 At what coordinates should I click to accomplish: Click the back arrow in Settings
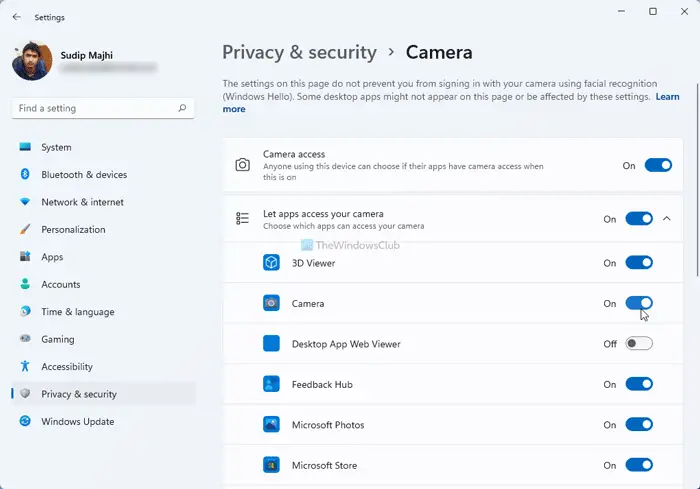(17, 17)
